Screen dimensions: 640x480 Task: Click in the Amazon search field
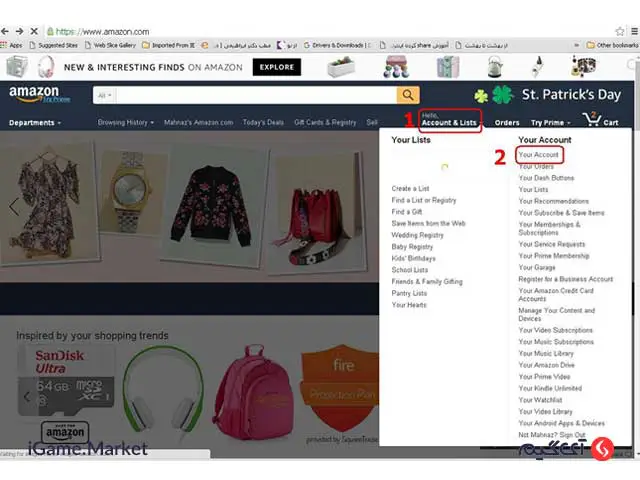tap(256, 95)
